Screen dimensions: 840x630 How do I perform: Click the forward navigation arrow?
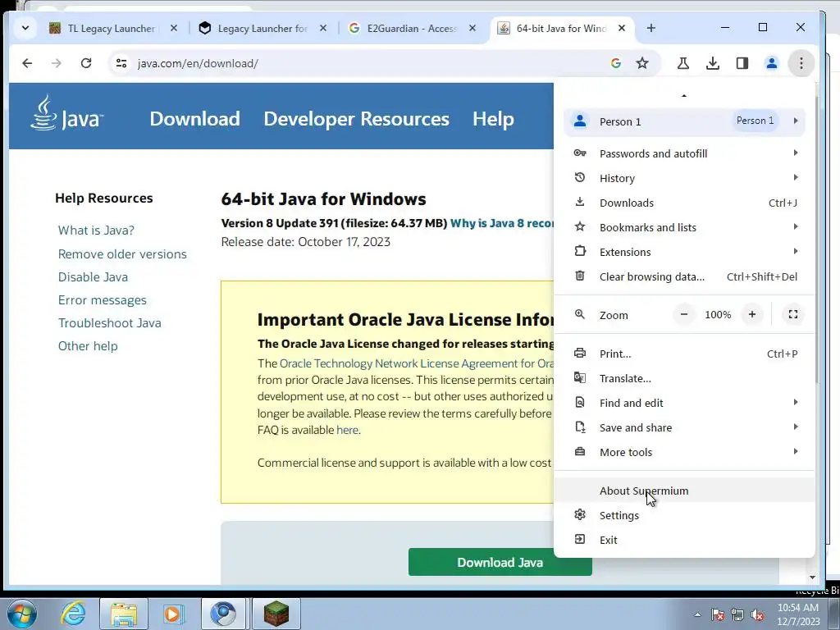[57, 63]
